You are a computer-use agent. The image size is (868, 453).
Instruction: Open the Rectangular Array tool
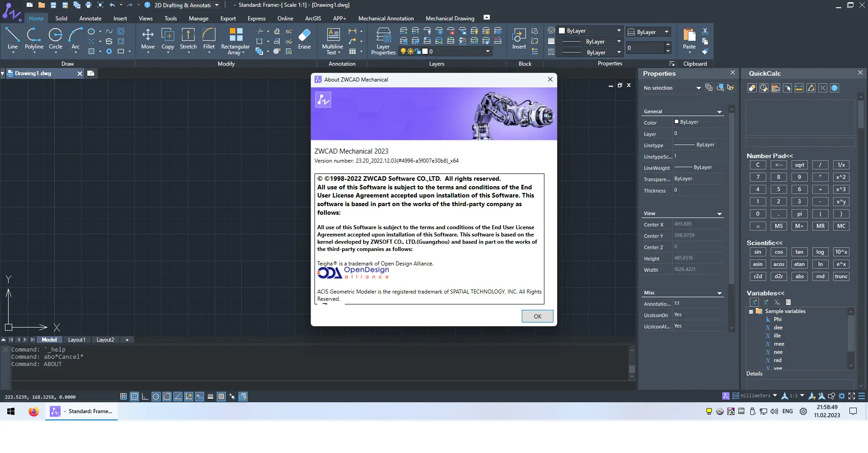[235, 41]
